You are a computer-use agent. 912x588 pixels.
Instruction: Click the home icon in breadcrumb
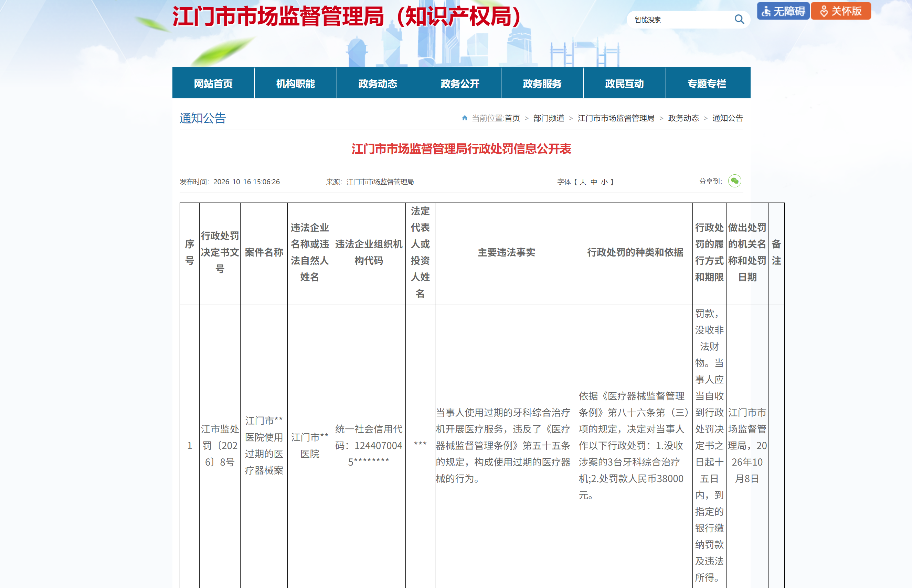tap(464, 118)
